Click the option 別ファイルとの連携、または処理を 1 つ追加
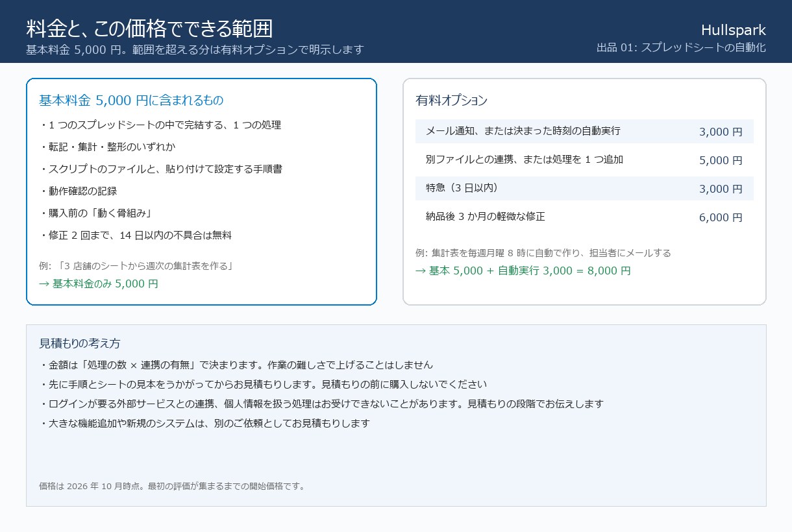Viewport: 792px width, 532px height. pos(525,160)
